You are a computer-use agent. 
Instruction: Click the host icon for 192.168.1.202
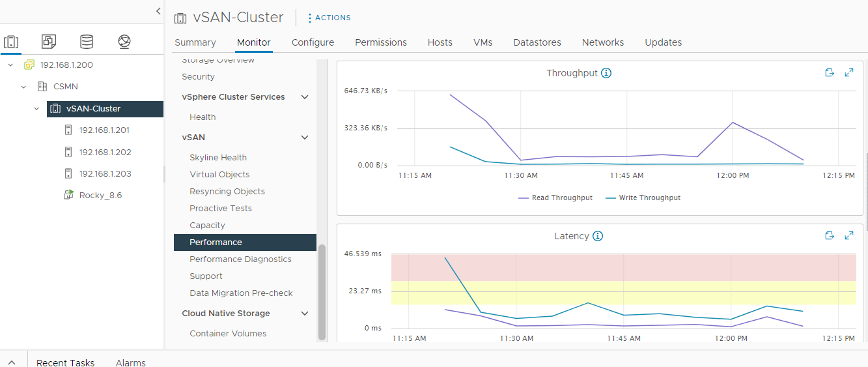tap(68, 152)
